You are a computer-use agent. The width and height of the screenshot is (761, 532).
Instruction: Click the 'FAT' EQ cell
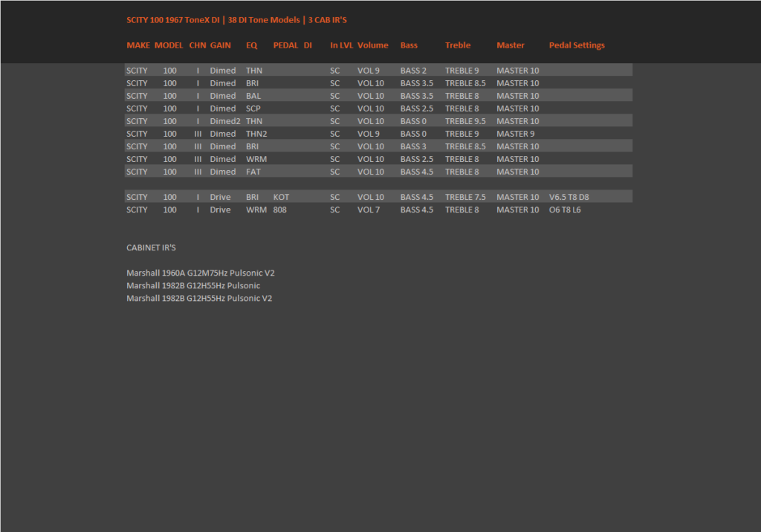(x=253, y=172)
